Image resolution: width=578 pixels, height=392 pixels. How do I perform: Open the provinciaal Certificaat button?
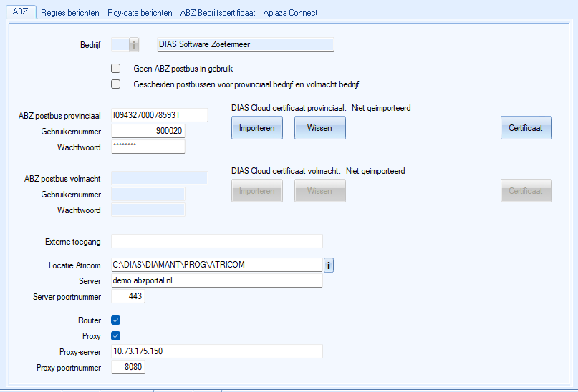526,128
